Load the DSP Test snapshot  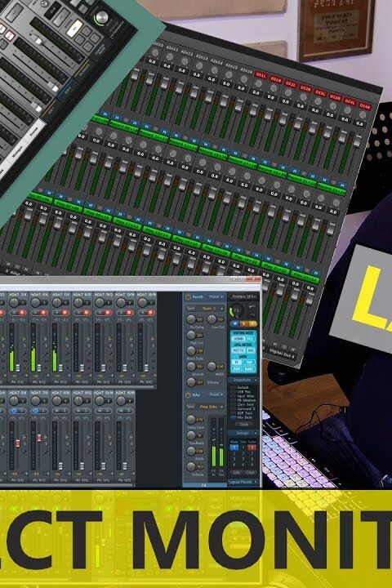point(243,413)
